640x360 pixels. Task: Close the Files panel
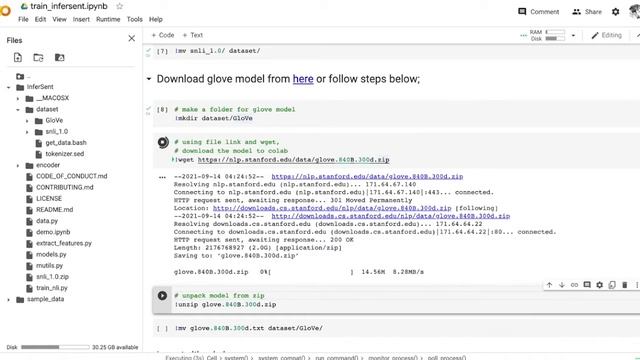(x=131, y=38)
